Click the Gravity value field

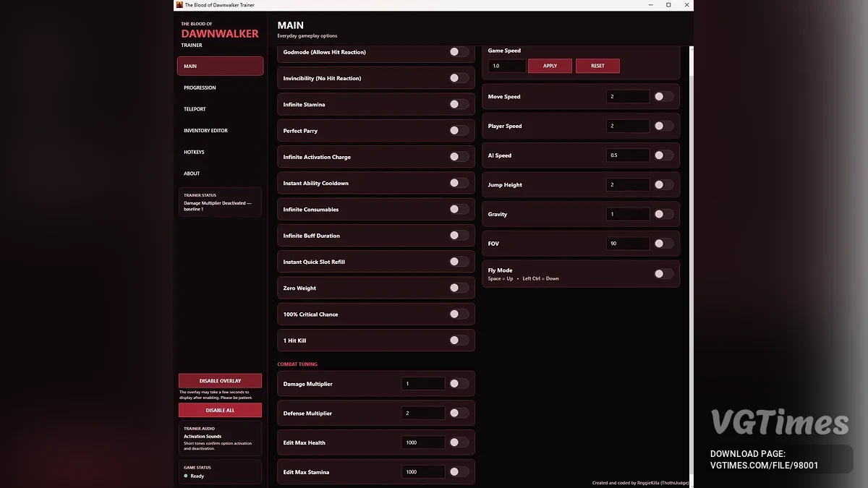click(x=628, y=214)
